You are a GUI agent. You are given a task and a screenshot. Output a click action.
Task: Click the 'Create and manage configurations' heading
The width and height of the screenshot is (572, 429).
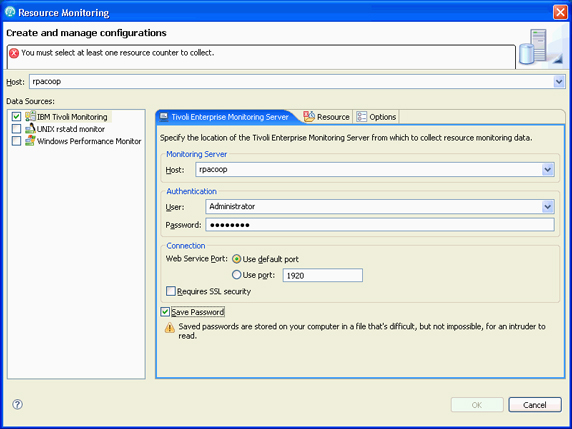pos(86,33)
